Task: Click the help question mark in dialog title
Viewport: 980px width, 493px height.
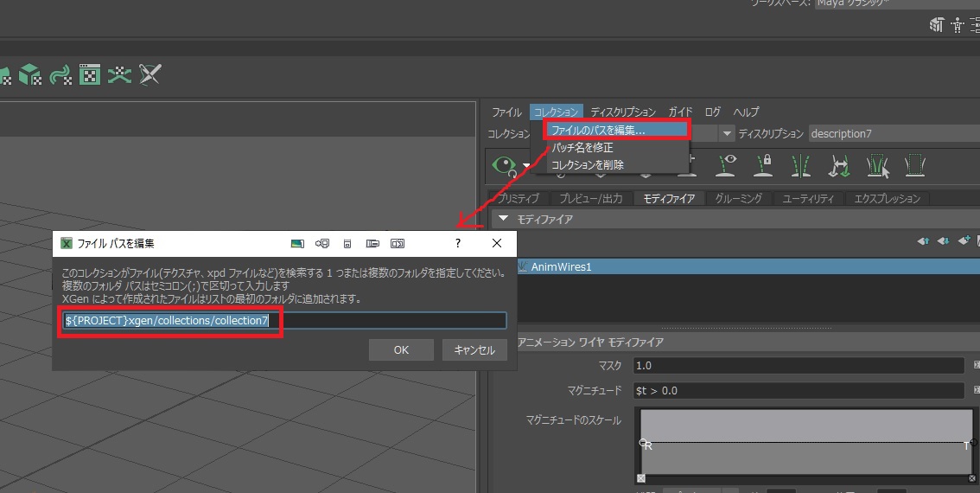Action: coord(458,243)
